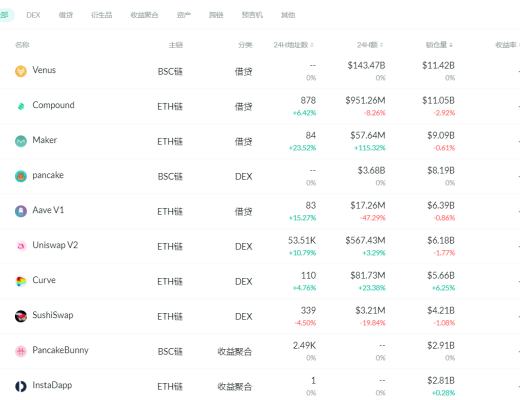Click the SushiSwap logo icon

point(21,316)
